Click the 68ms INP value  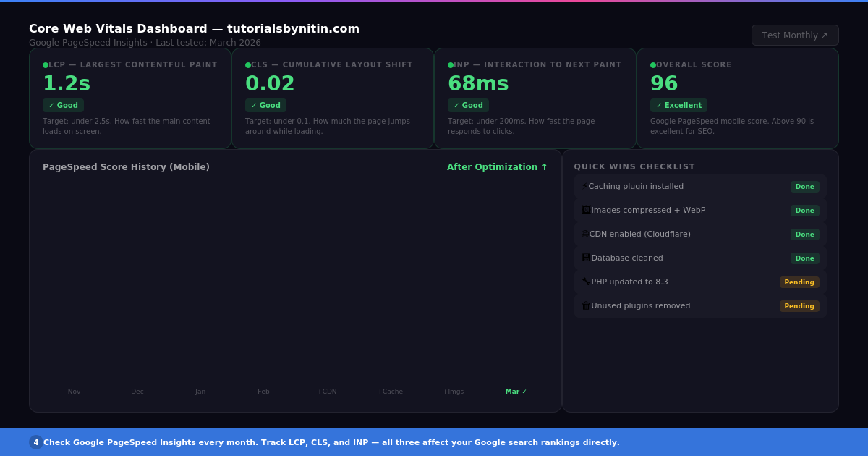coord(478,84)
